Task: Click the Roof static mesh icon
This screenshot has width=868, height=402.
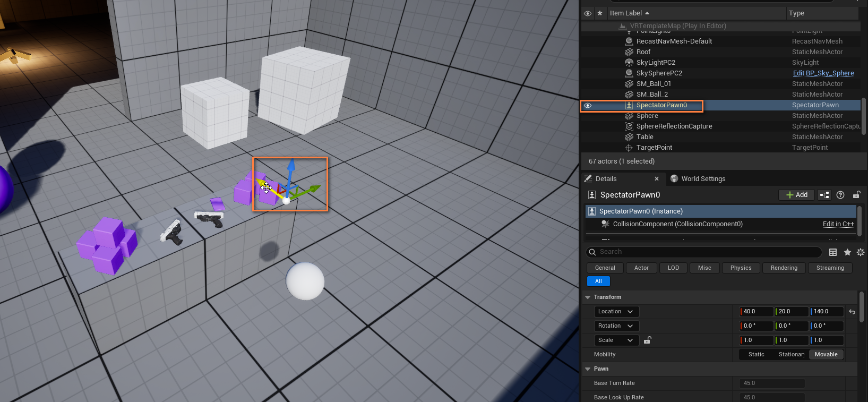Action: (x=629, y=52)
